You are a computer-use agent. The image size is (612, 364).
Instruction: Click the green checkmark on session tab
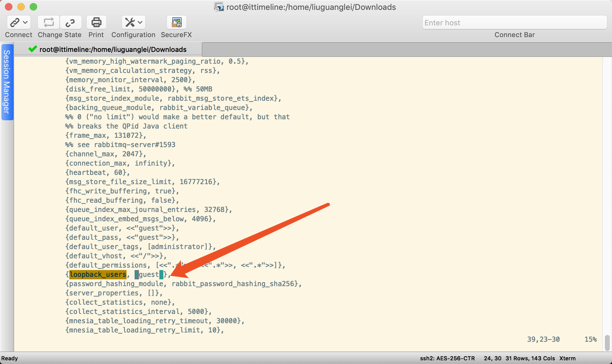click(x=32, y=49)
